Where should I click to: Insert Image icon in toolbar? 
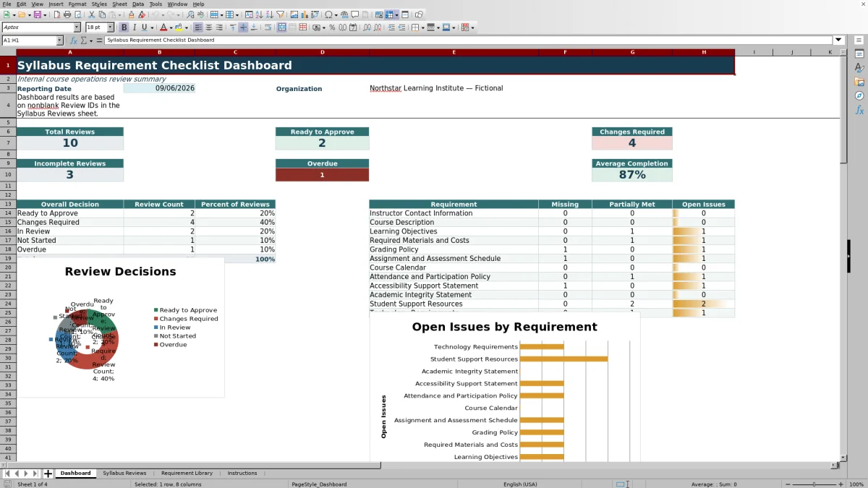point(294,14)
